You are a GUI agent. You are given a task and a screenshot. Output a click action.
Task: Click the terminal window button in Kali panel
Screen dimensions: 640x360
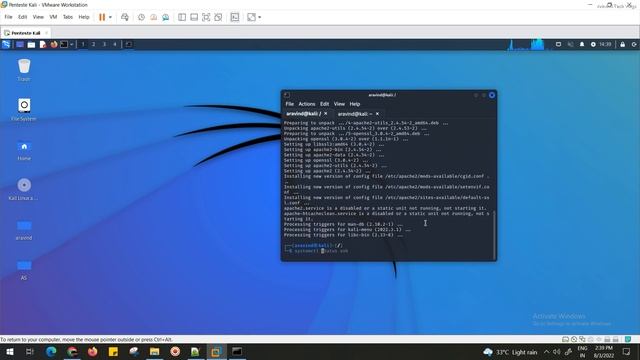pyautogui.click(x=129, y=44)
